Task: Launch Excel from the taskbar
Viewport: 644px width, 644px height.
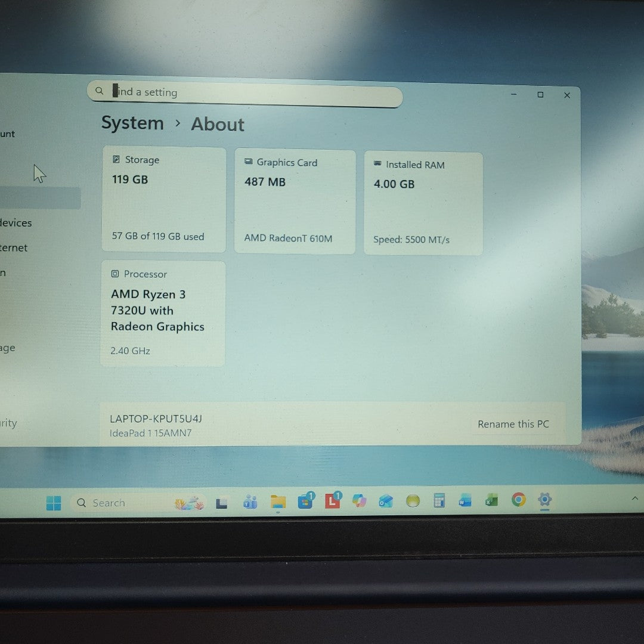Action: [491, 500]
